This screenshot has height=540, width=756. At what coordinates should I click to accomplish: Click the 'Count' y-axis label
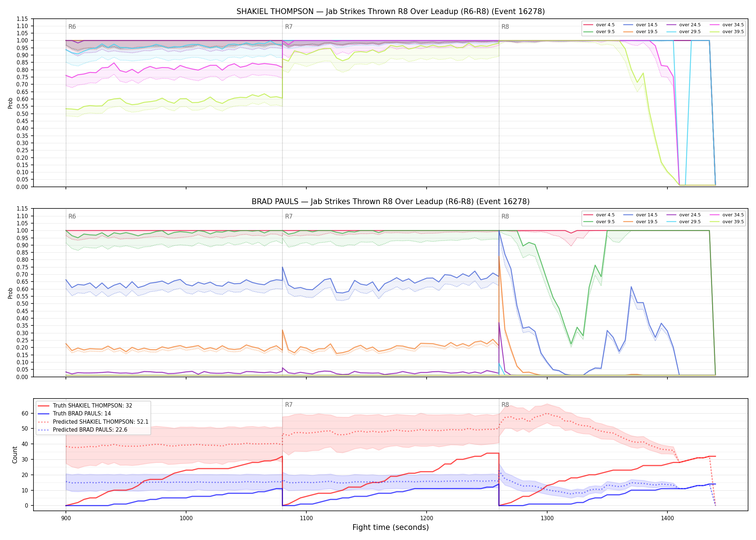[x=15, y=455]
